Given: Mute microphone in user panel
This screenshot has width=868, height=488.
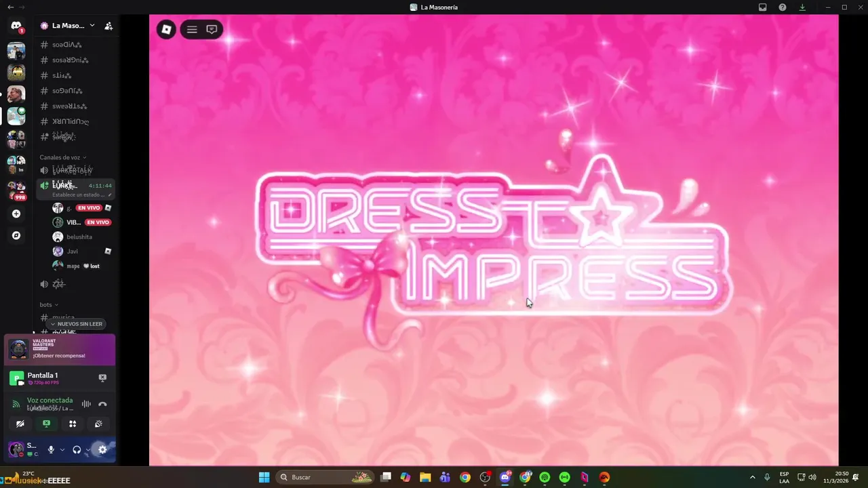Looking at the screenshot, I should point(51,449).
